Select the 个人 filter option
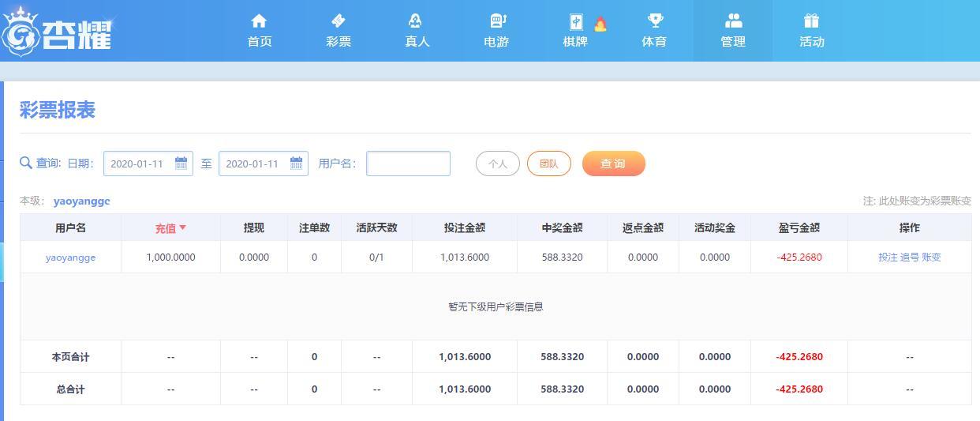Viewport: 980px width, 421px height. 498,164
